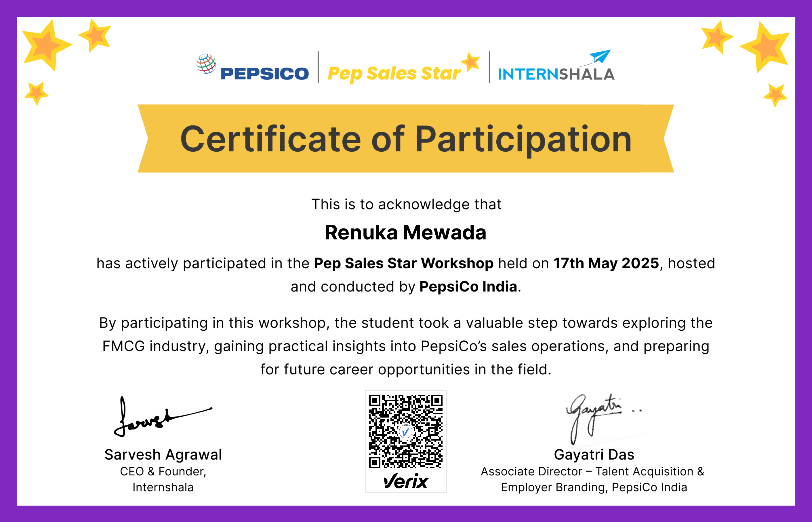This screenshot has width=812, height=522.
Task: Click Gayatri Das's handwritten signature
Action: pos(604,419)
